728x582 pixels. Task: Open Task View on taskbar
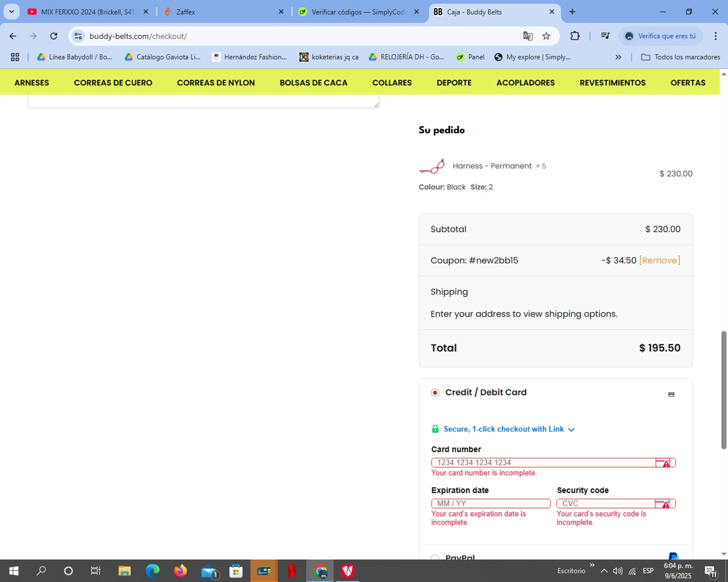96,571
